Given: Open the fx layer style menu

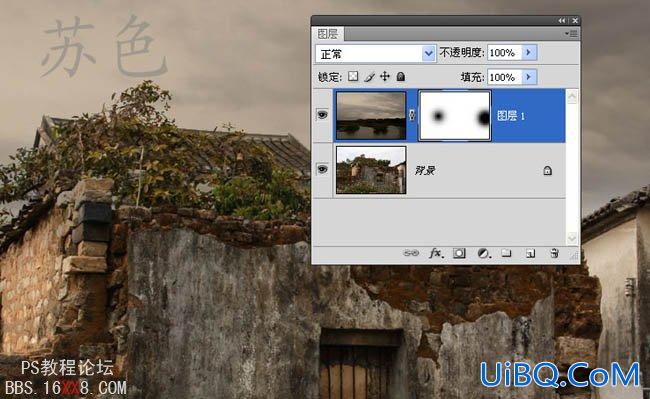Looking at the screenshot, I should click(436, 253).
